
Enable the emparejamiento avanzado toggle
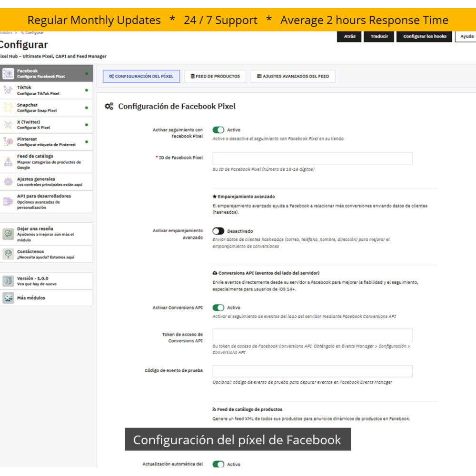218,231
